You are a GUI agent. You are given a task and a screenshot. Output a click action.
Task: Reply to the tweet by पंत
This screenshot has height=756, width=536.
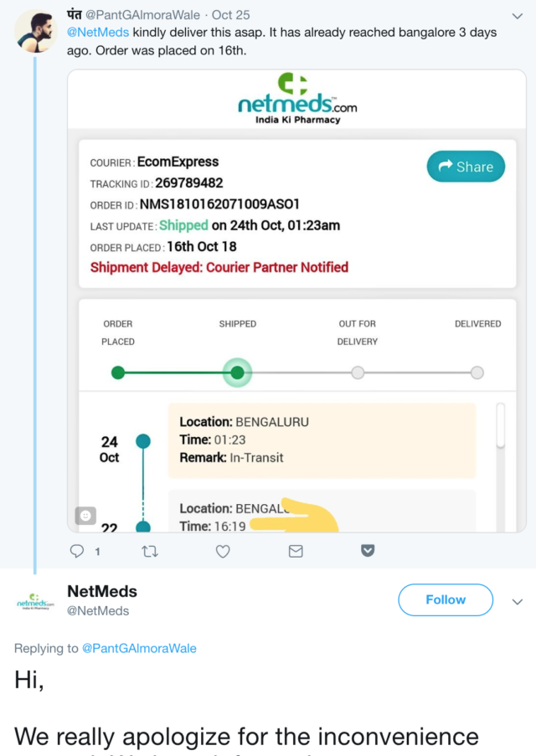coord(77,551)
